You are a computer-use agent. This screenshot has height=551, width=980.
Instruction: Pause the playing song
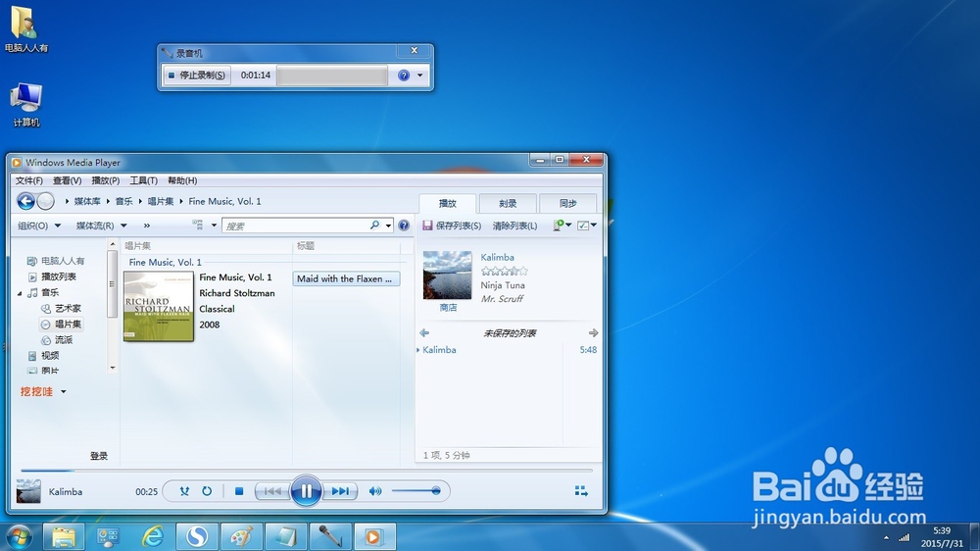306,491
